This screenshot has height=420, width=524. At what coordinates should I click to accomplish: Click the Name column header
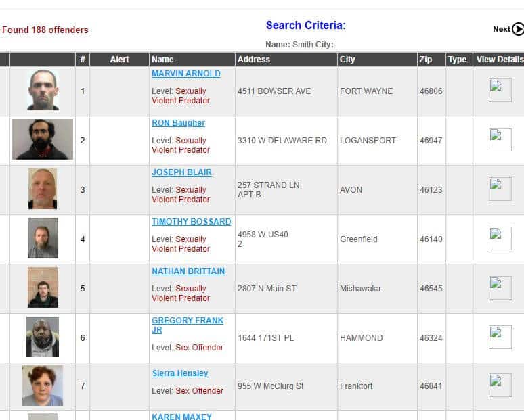pyautogui.click(x=162, y=60)
